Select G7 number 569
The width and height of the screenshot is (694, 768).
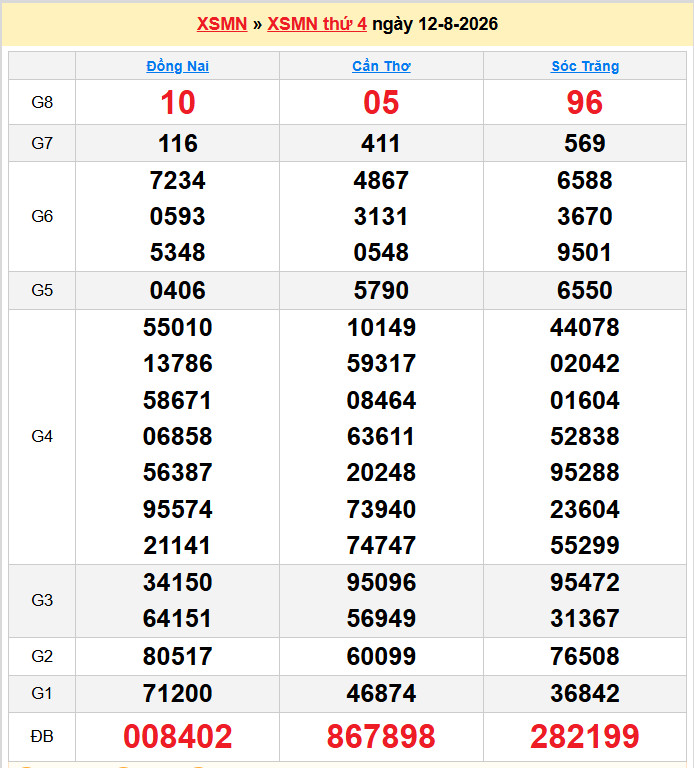click(x=585, y=143)
